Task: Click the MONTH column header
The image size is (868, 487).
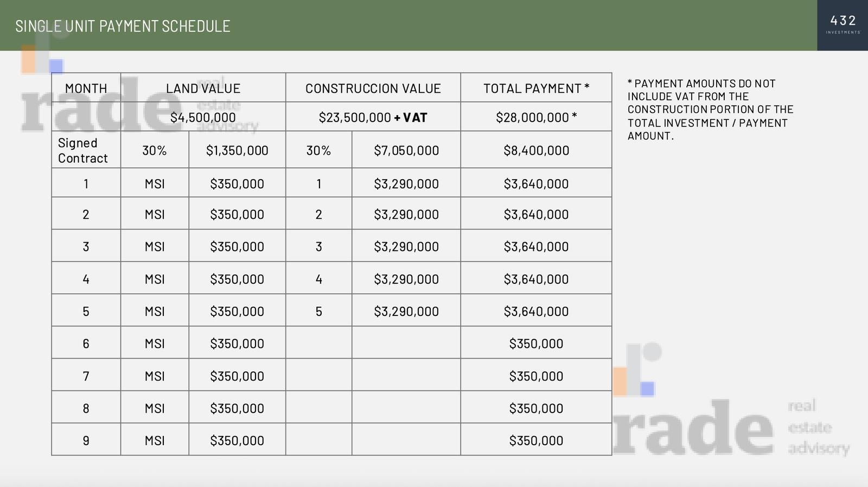Action: 86,88
